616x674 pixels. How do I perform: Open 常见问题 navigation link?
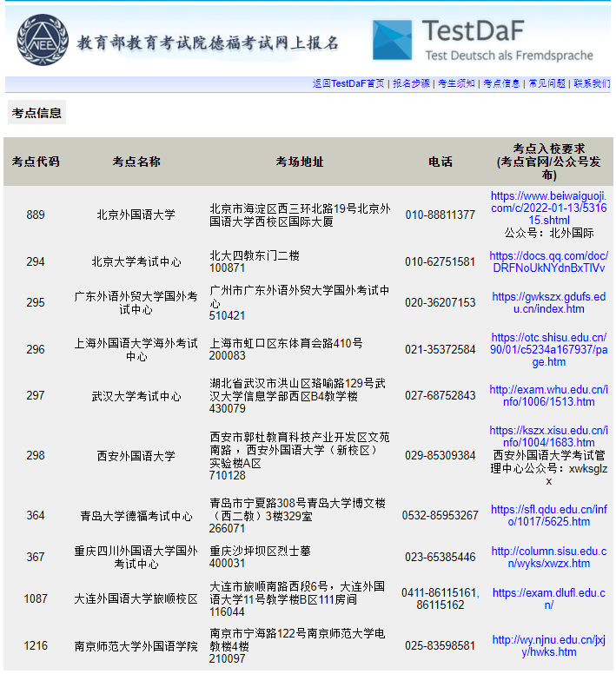pos(546,83)
